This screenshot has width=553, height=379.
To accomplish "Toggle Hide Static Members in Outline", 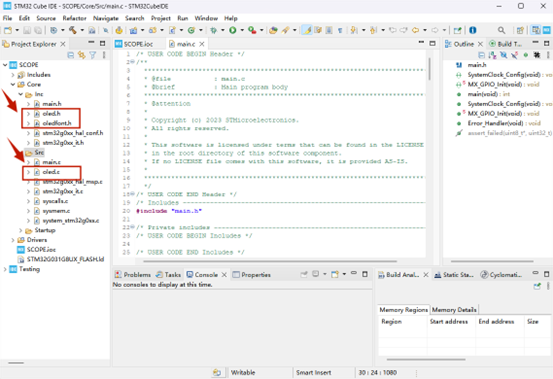I will (515, 55).
